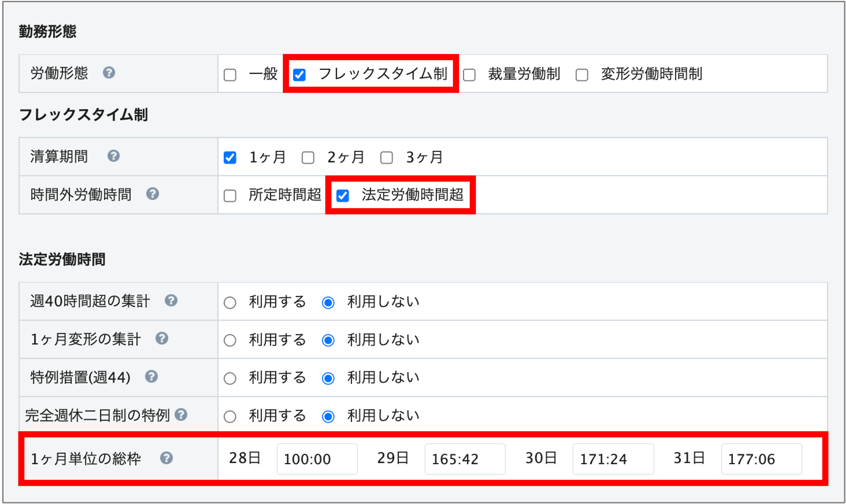Select 利用する for 完全週休二日制の特例
Screen dimensions: 846x504
(230, 417)
